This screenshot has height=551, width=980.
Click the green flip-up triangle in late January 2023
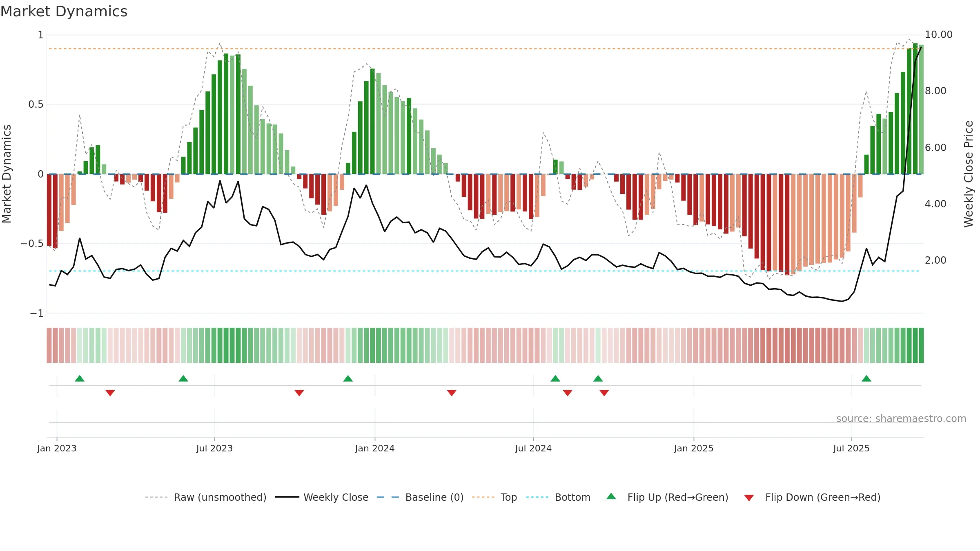click(80, 378)
